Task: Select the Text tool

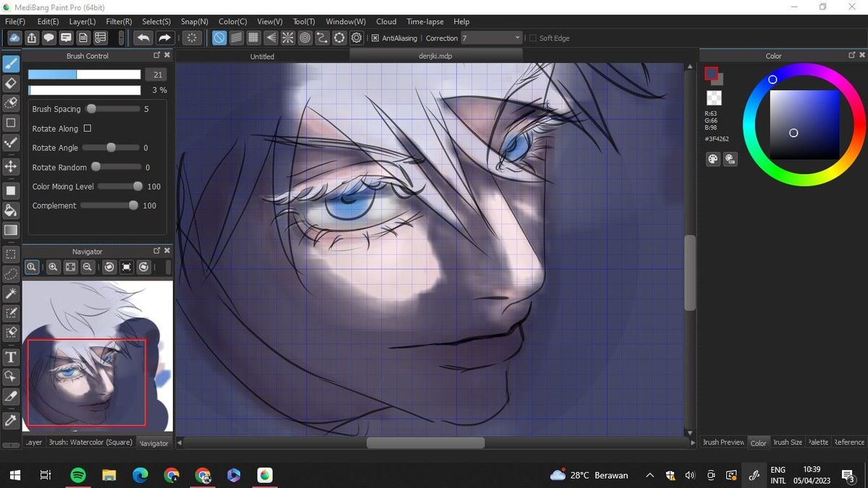Action: click(11, 357)
